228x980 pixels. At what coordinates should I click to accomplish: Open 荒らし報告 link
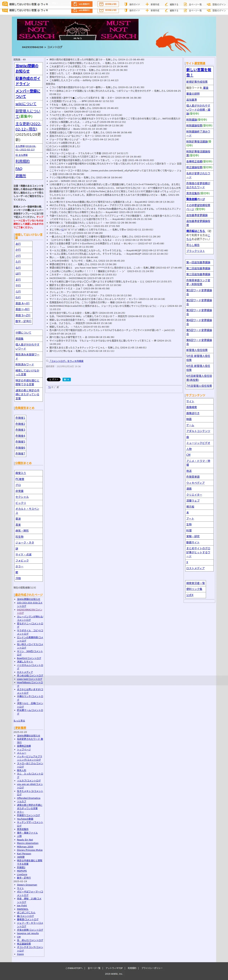coord(193,245)
